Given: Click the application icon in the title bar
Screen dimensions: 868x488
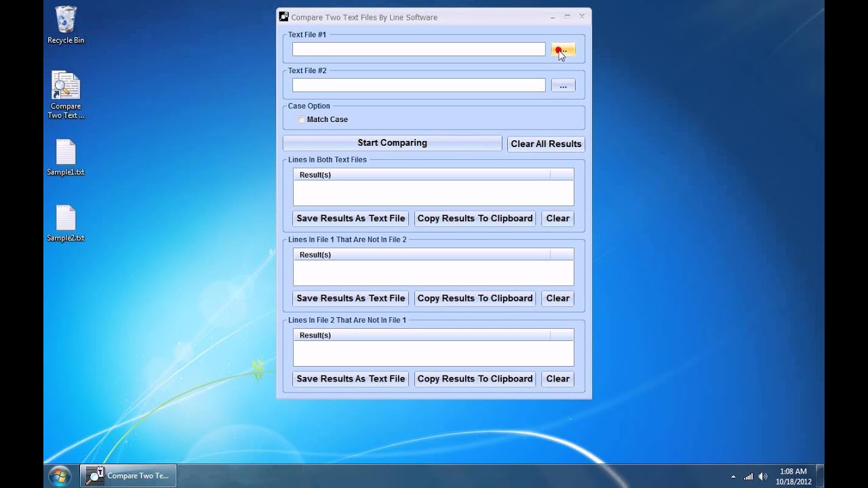Looking at the screenshot, I should 283,16.
